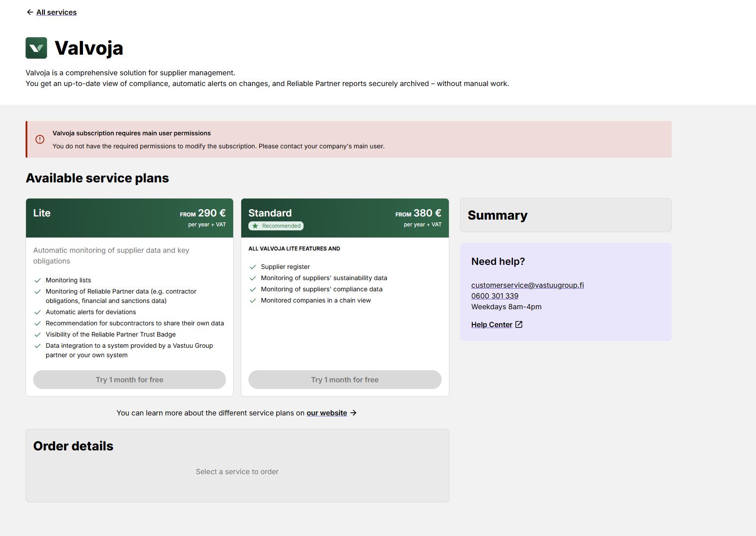
Task: Click ALL VALVOJA LITE FEATURES AND label
Action: [x=294, y=249]
